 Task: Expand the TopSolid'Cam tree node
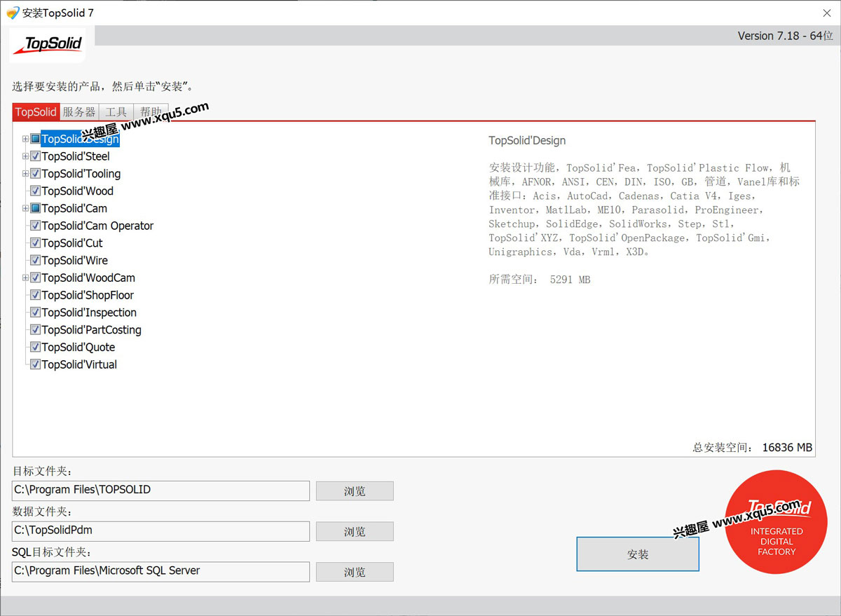25,208
